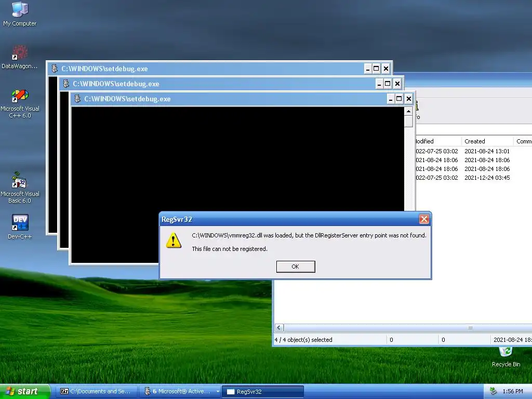Open the Dev-C++ desktop shortcut
532x399 pixels.
(x=20, y=227)
